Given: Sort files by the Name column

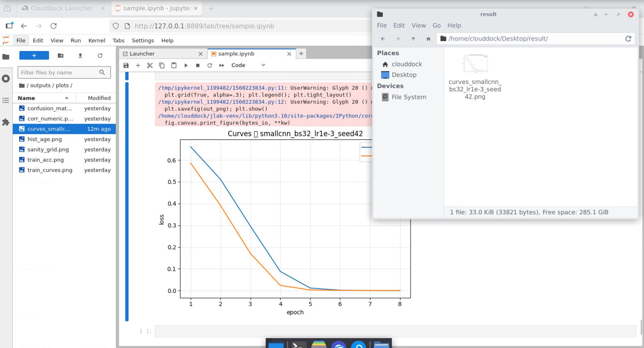Looking at the screenshot, I should pos(26,98).
